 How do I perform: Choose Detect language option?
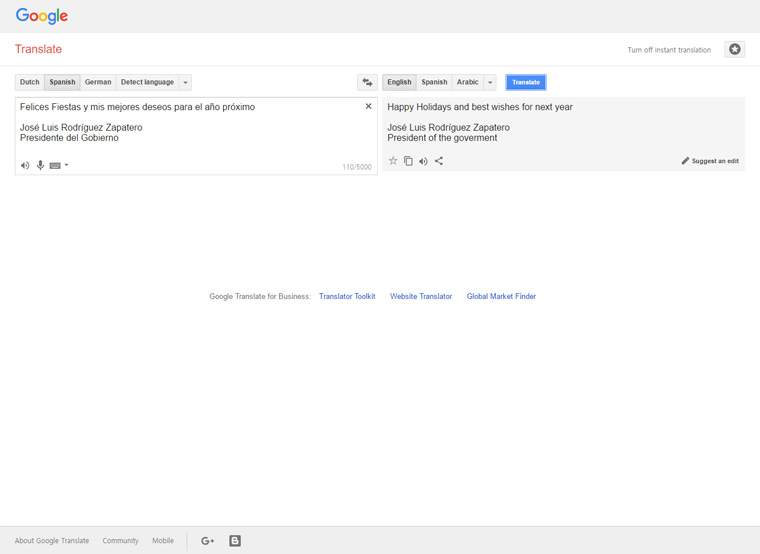[x=147, y=82]
